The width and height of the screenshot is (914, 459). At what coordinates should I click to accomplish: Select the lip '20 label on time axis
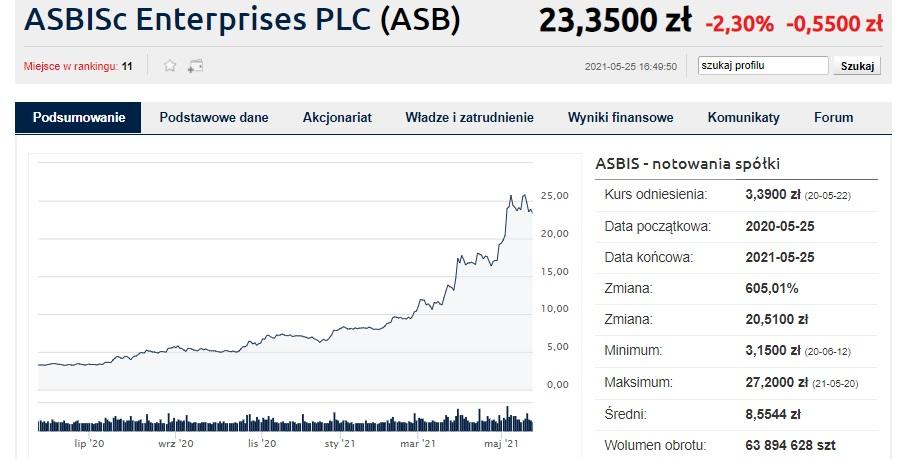90,444
